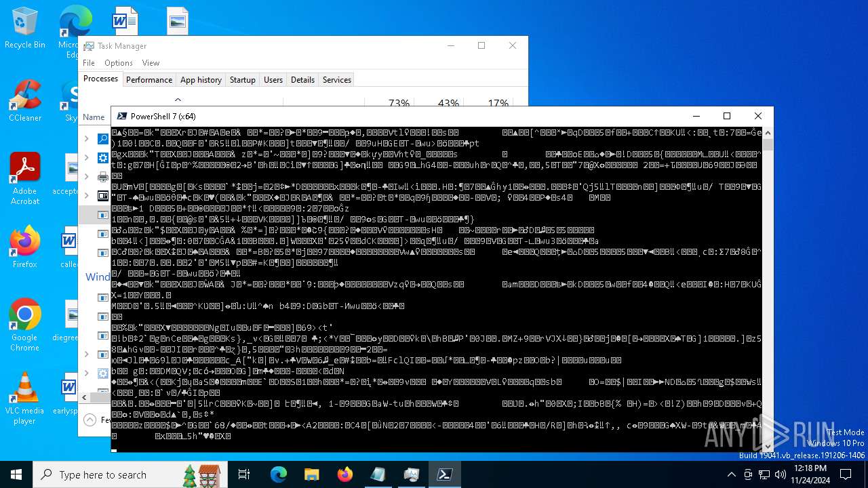The image size is (868, 488).
Task: Click the Task Manager title bar icon
Action: pos(89,46)
